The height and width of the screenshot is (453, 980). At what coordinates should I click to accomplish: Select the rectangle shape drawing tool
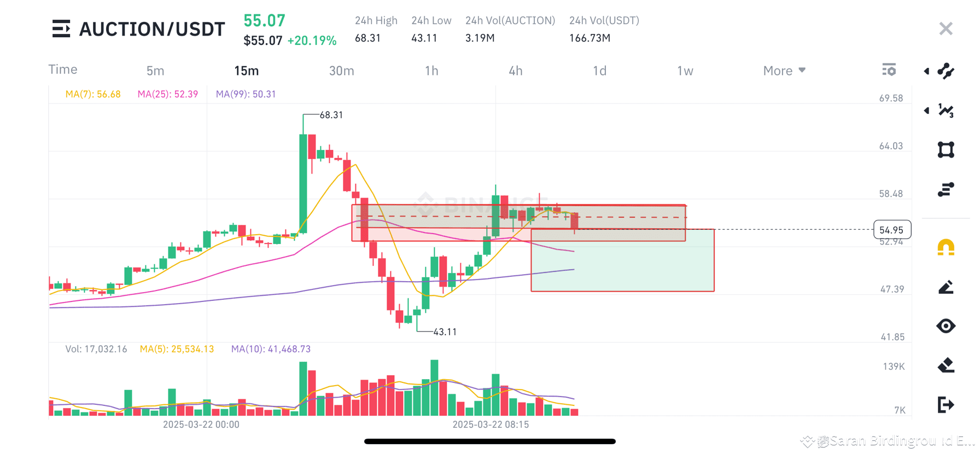946,150
